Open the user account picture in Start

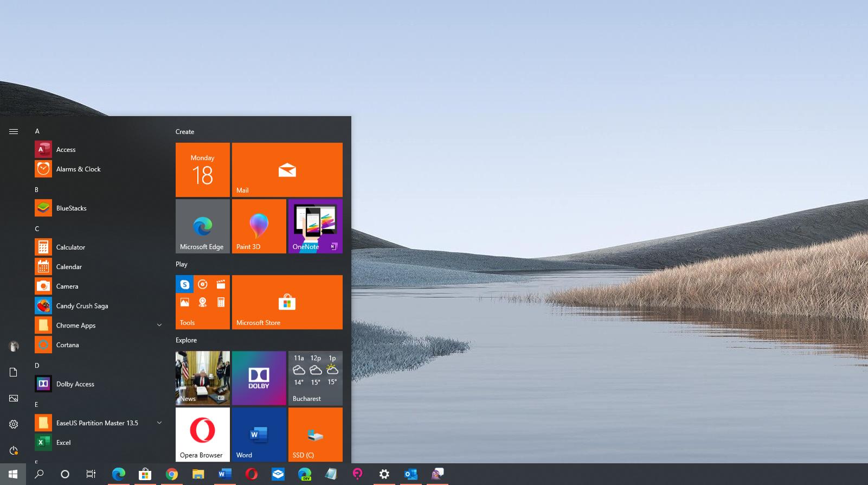[x=14, y=346]
